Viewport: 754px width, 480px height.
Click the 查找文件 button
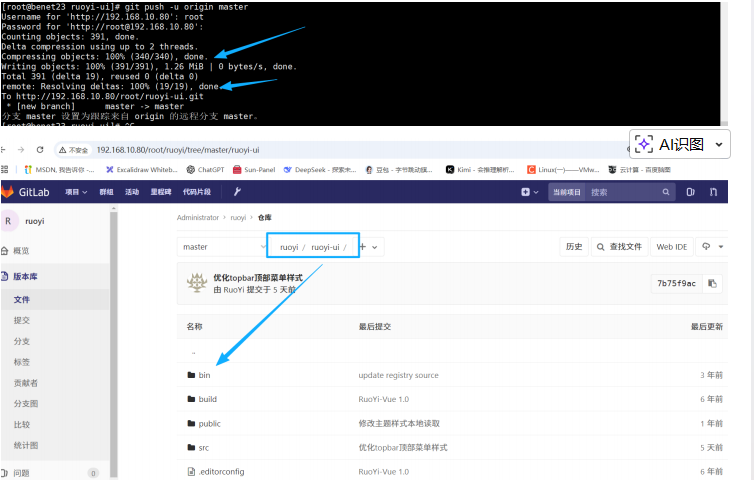[619, 247]
